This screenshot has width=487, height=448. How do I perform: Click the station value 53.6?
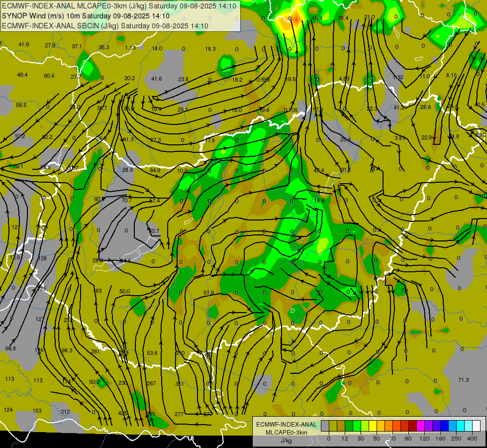pyautogui.click(x=152, y=353)
